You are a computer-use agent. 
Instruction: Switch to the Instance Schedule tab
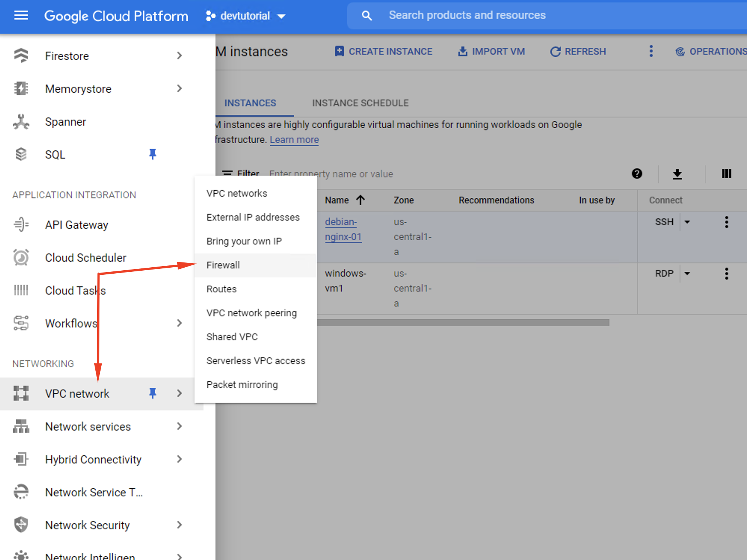point(360,103)
